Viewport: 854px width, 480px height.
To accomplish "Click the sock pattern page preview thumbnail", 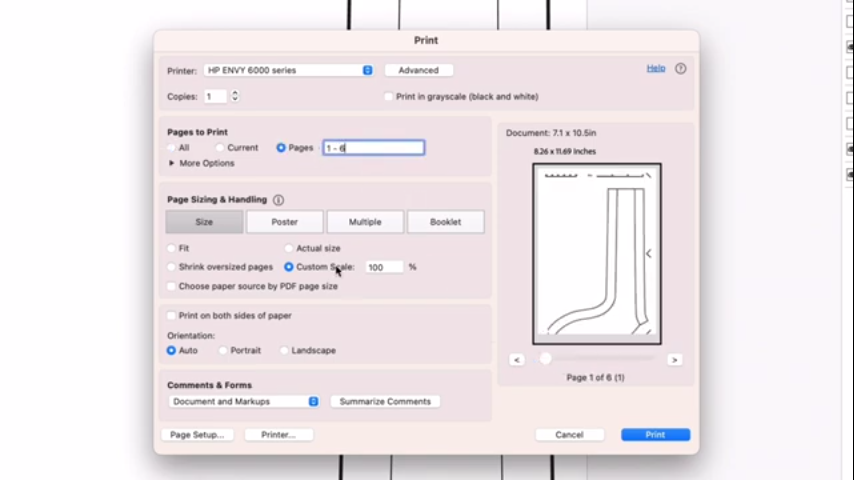I will (x=597, y=254).
